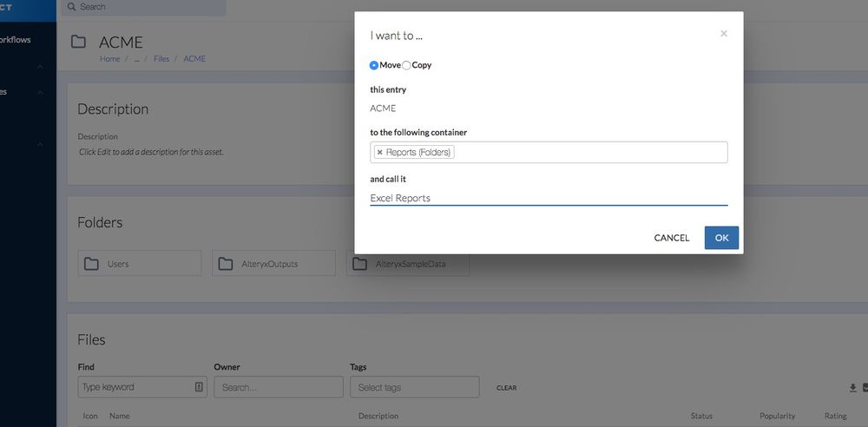The width and height of the screenshot is (868, 427).
Task: Select the Copy radio option
Action: click(x=406, y=65)
